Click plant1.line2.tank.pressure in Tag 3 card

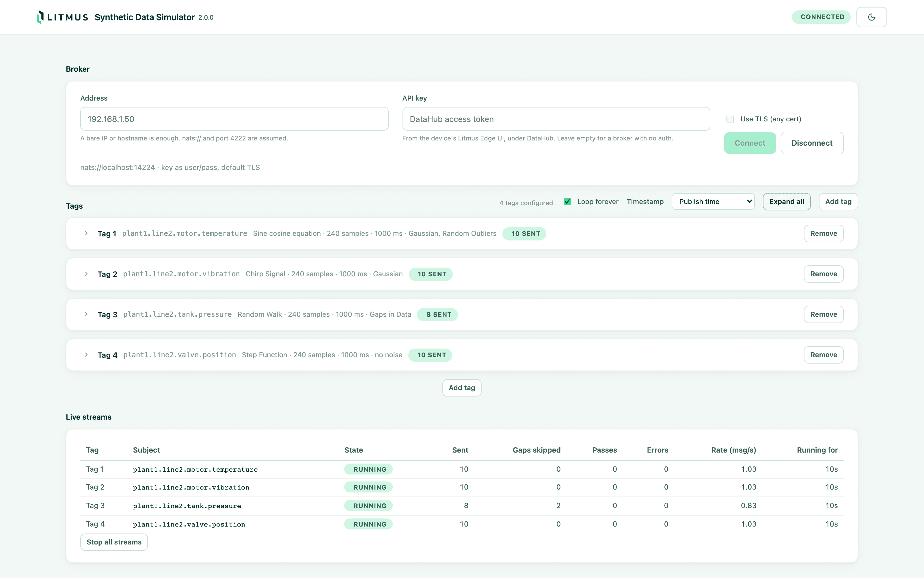click(177, 314)
